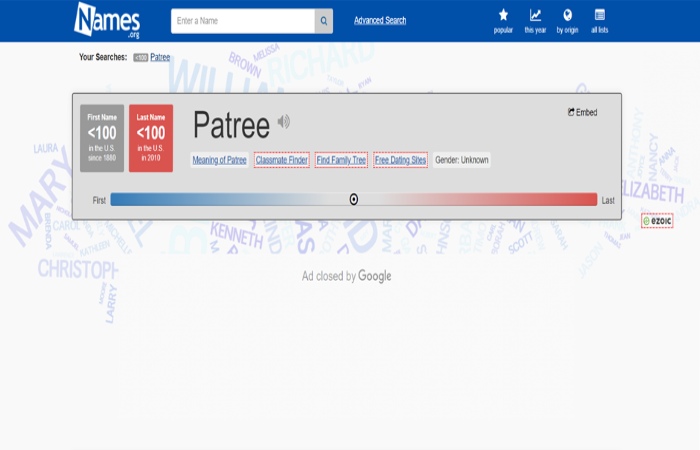Click the Gender: Unknown label

click(x=462, y=160)
